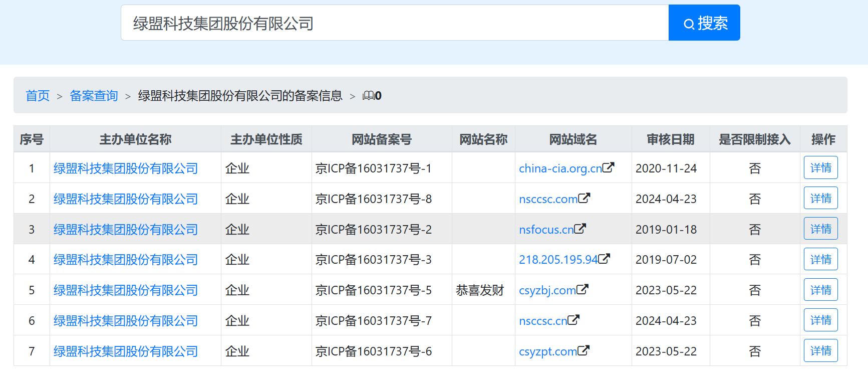The height and width of the screenshot is (370, 868).
Task: Click the book icon in the breadcrumb
Action: (x=369, y=95)
